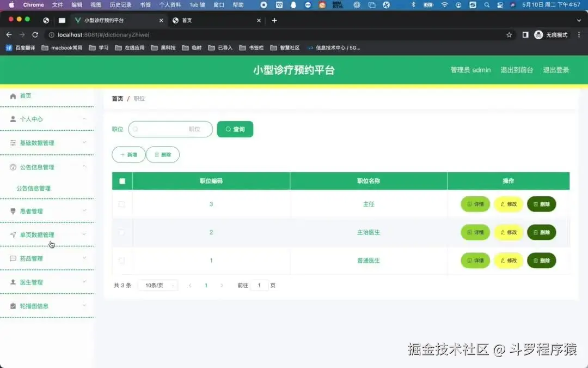Open the Chrome three-dot menu

click(579, 34)
